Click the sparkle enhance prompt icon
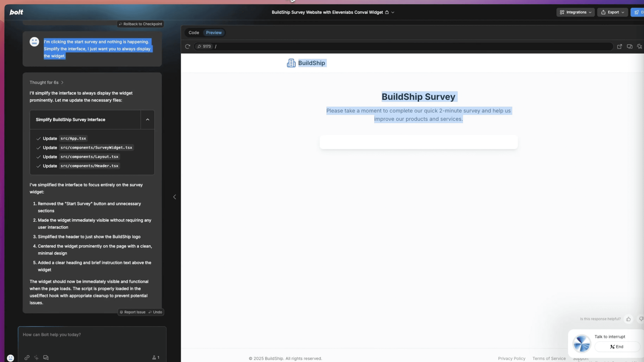 pos(36,358)
